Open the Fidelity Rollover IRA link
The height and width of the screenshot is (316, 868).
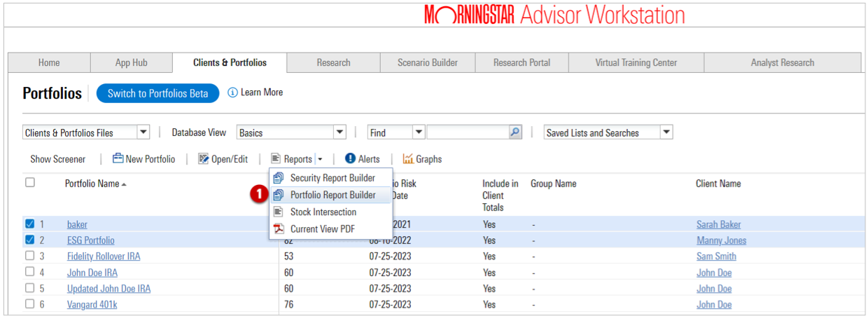[x=104, y=256]
